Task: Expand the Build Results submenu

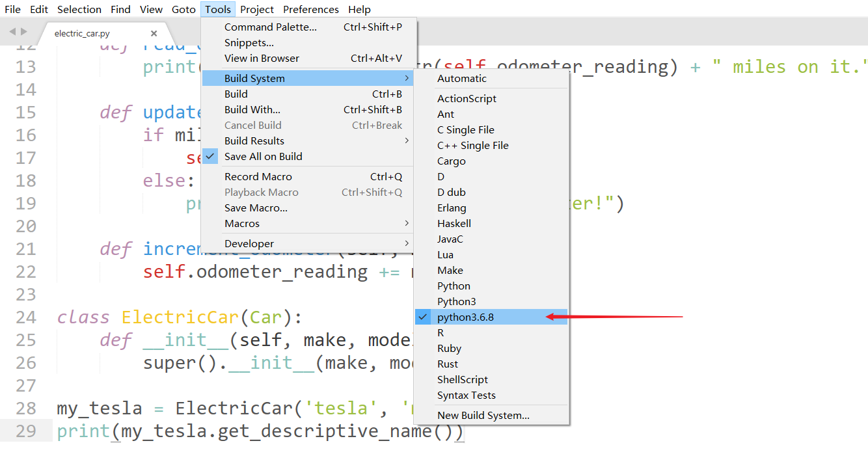Action: tap(308, 141)
